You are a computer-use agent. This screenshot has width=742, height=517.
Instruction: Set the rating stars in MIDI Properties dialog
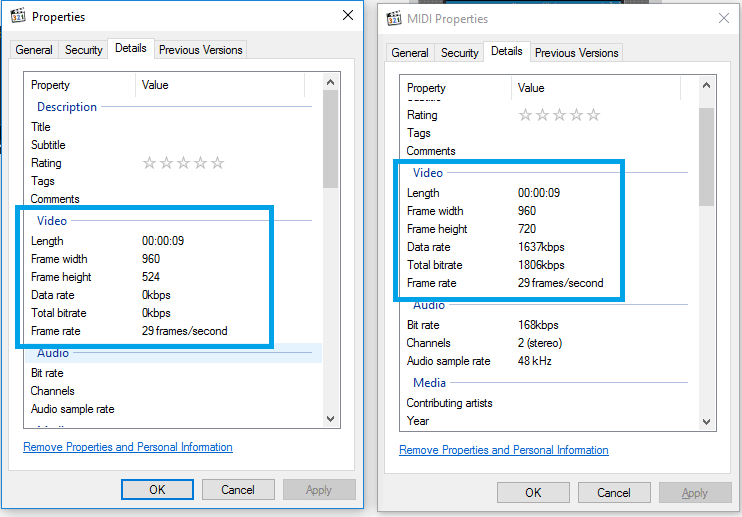559,115
